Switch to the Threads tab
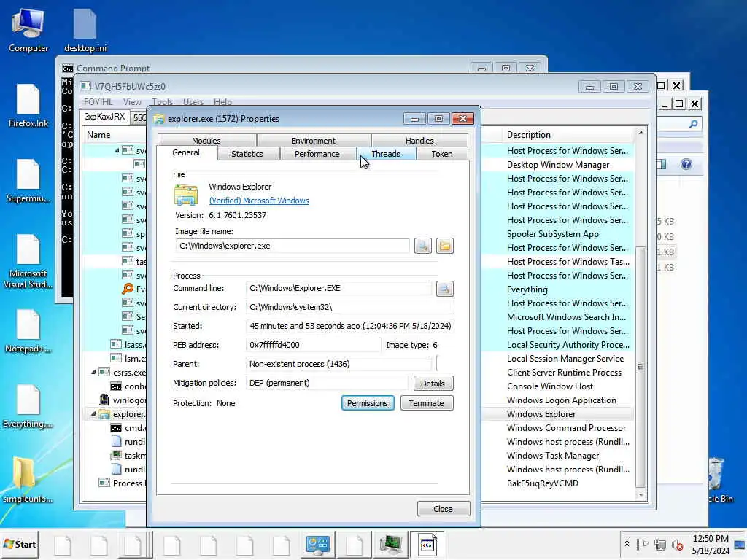The height and width of the screenshot is (560, 747). (x=386, y=154)
